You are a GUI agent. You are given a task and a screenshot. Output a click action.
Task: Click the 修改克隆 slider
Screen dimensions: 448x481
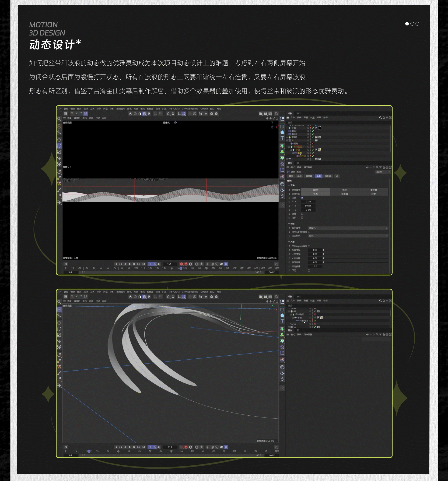click(355, 262)
